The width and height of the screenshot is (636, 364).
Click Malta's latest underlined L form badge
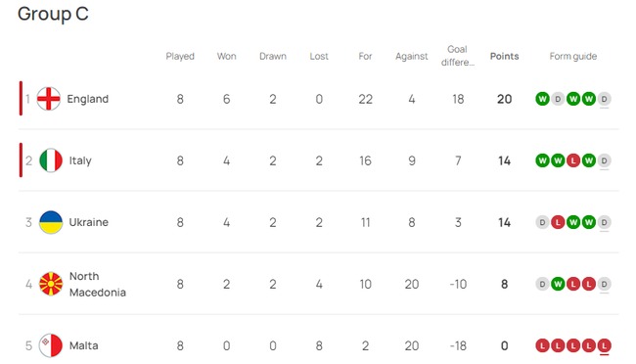coord(604,345)
